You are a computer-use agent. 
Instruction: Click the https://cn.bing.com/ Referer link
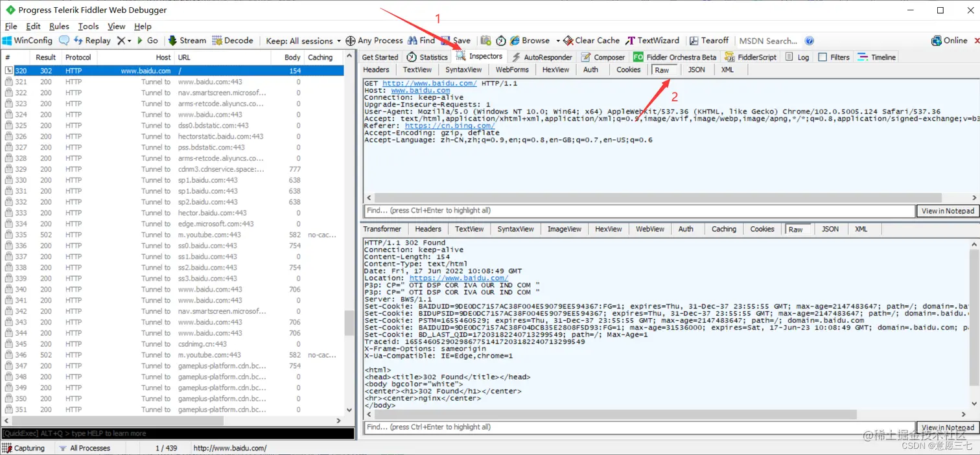(450, 126)
